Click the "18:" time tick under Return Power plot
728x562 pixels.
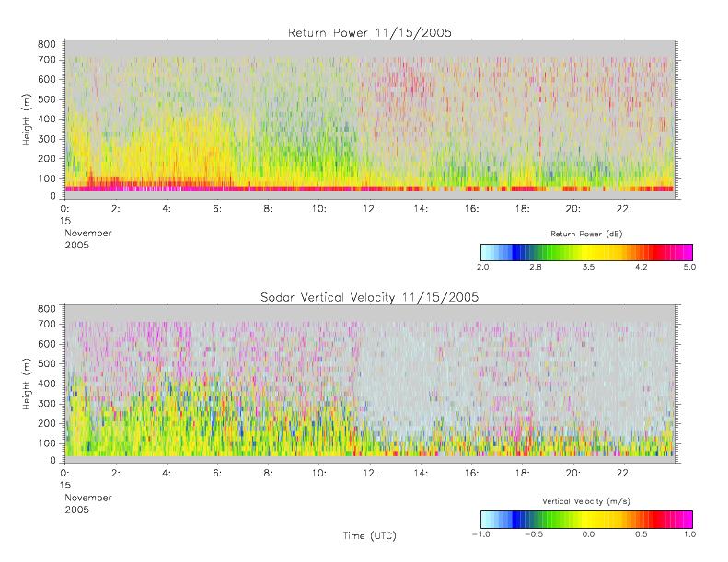pos(523,209)
